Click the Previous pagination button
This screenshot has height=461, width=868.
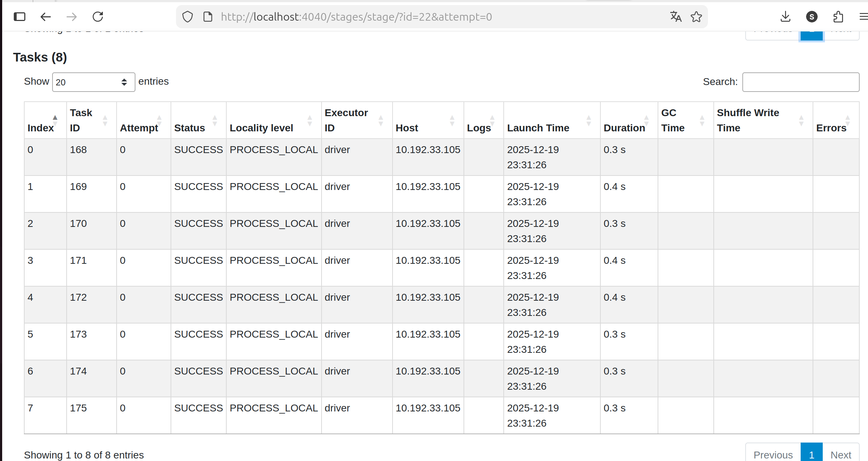coord(773,454)
